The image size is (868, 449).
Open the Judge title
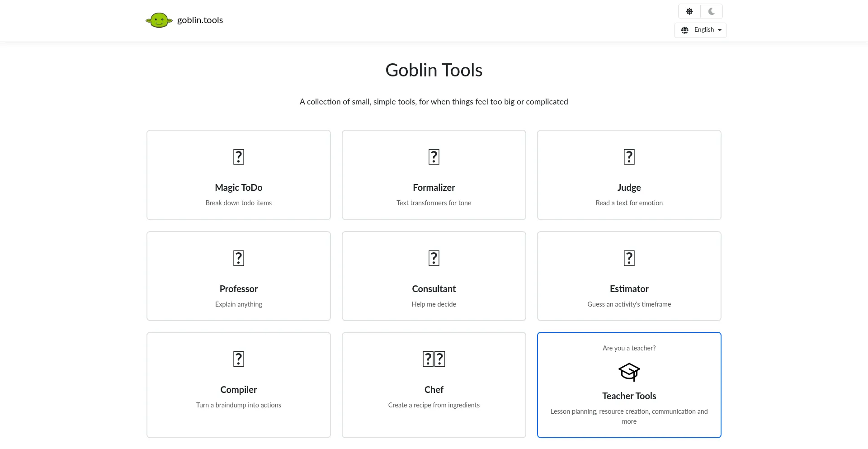point(629,188)
